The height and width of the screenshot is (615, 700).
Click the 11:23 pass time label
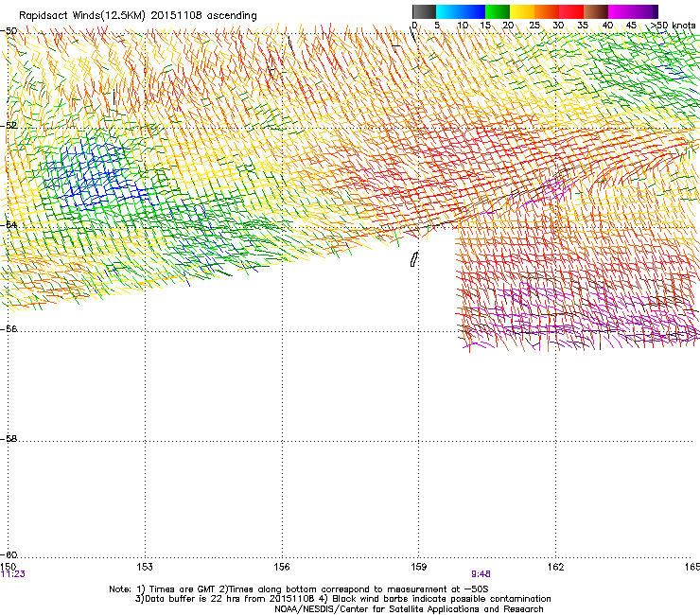13,574
